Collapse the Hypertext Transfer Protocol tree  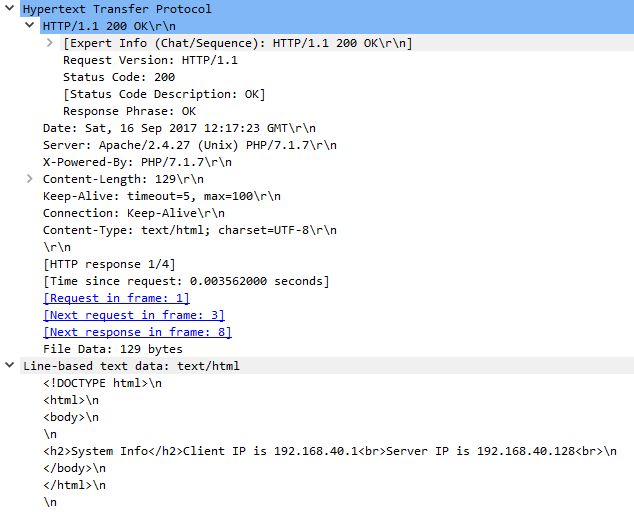coord(9,8)
